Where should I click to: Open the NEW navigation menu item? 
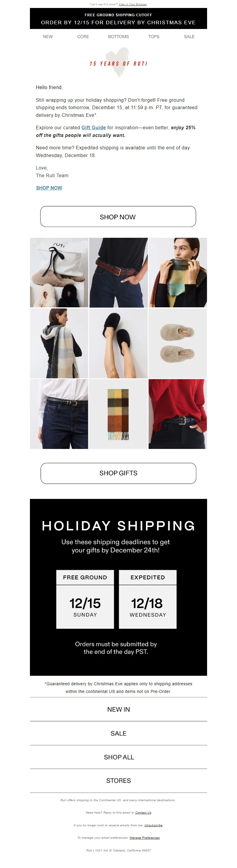(x=48, y=37)
